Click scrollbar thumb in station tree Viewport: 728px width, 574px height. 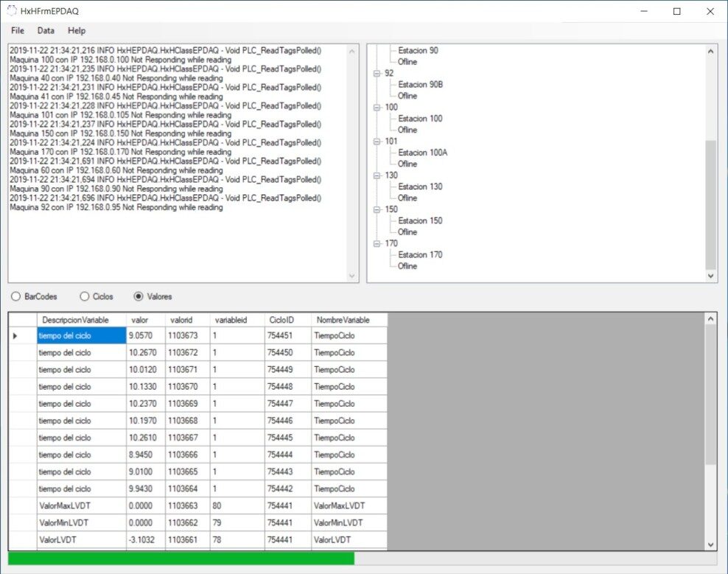pyautogui.click(x=710, y=204)
